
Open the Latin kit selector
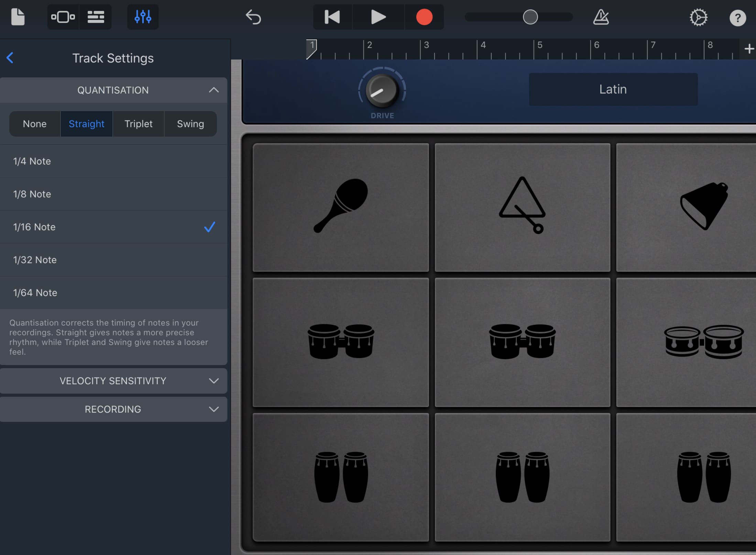[613, 89]
